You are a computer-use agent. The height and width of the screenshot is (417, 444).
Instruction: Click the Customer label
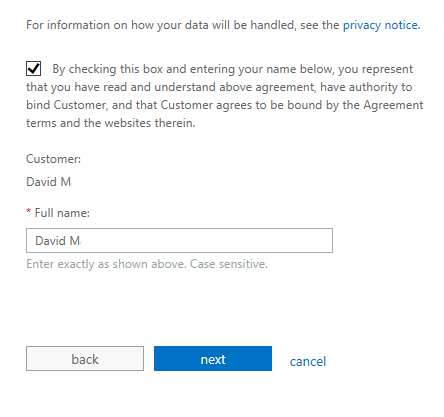[53, 159]
